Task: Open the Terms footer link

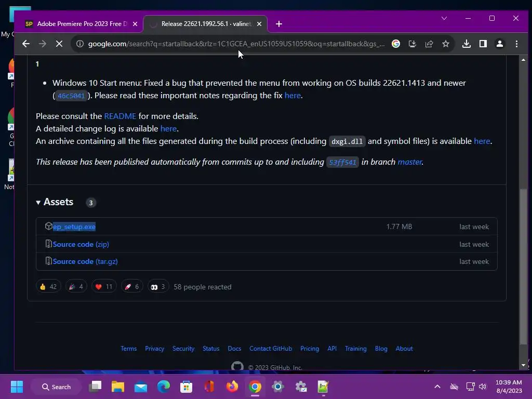Action: (129, 349)
